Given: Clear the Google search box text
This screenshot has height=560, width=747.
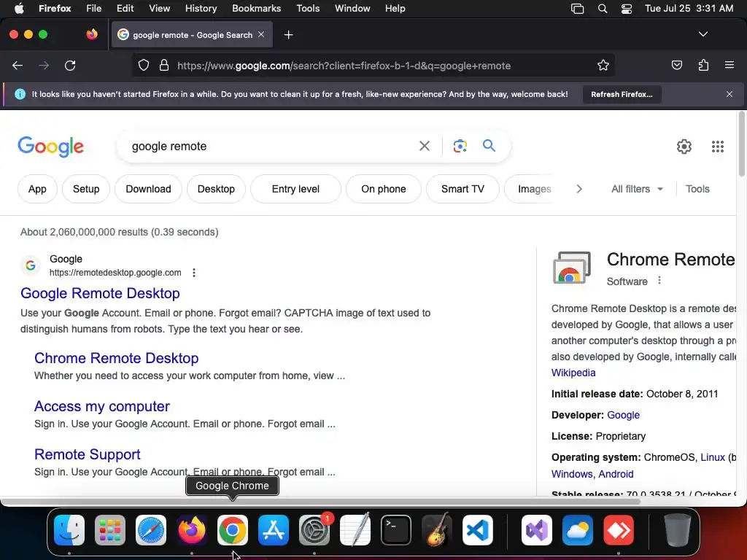Looking at the screenshot, I should coord(424,146).
